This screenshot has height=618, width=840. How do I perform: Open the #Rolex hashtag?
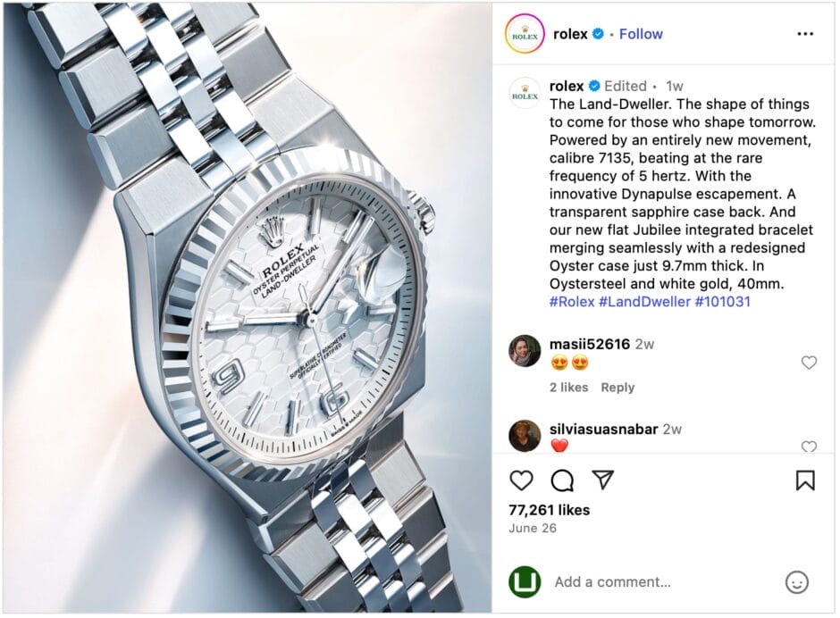572,302
